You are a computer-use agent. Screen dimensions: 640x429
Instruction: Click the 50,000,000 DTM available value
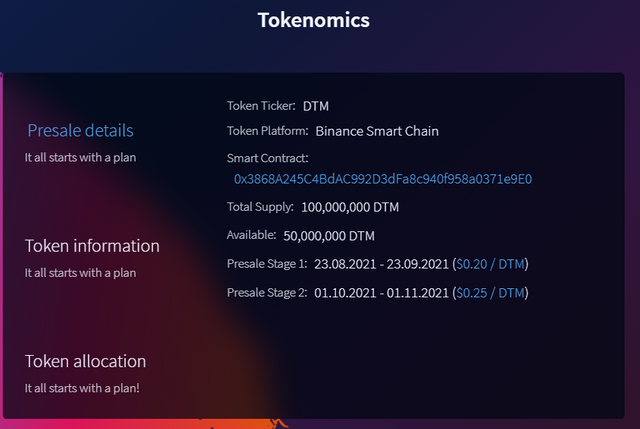point(329,236)
